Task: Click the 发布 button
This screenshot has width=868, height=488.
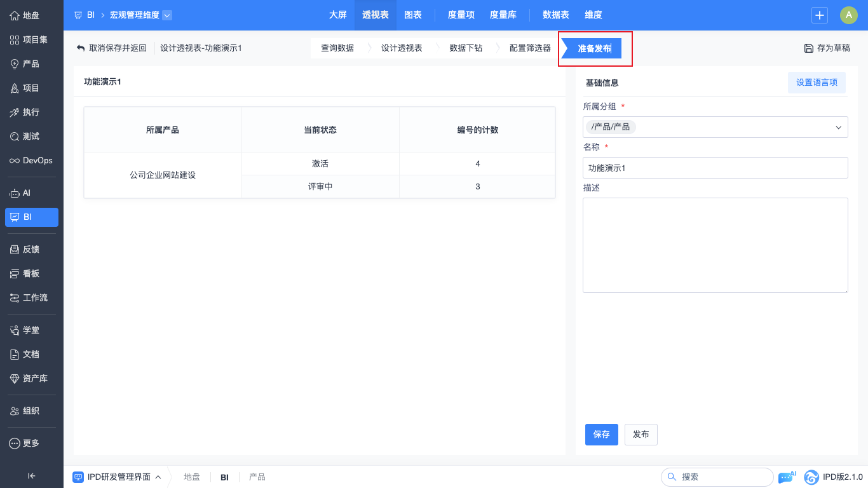Action: [641, 435]
